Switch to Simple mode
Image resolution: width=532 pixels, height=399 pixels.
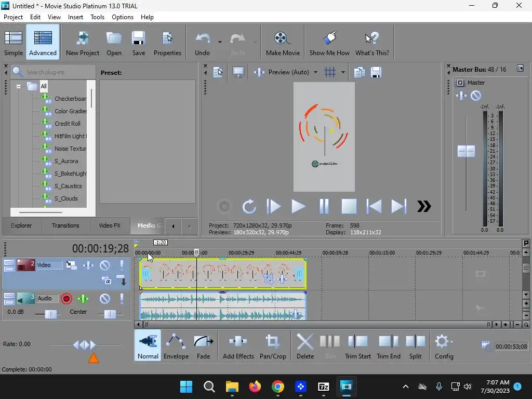click(x=14, y=43)
